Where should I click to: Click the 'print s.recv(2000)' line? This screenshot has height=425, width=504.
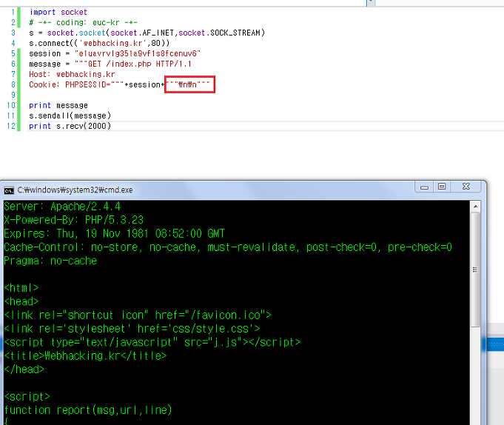(70, 126)
